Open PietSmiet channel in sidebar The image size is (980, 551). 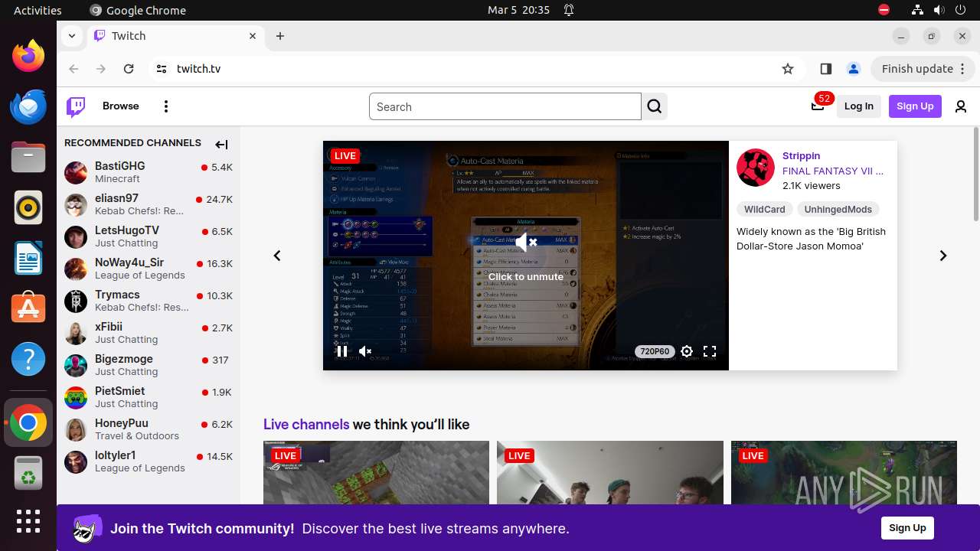click(149, 397)
